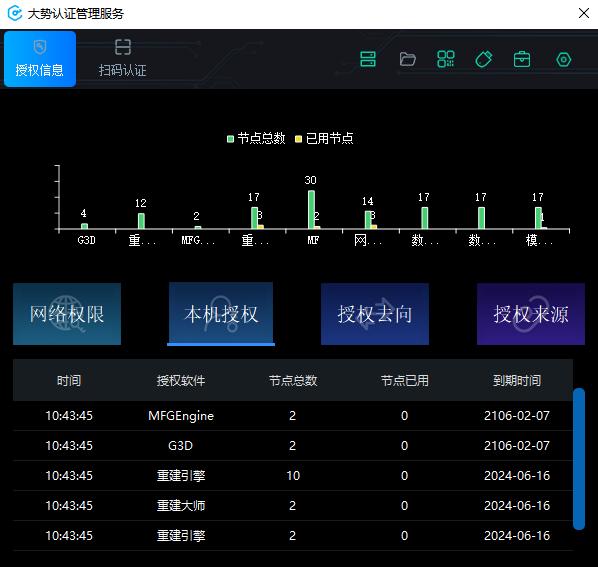Click the MF bar with value 30
The image size is (598, 567).
click(x=311, y=209)
